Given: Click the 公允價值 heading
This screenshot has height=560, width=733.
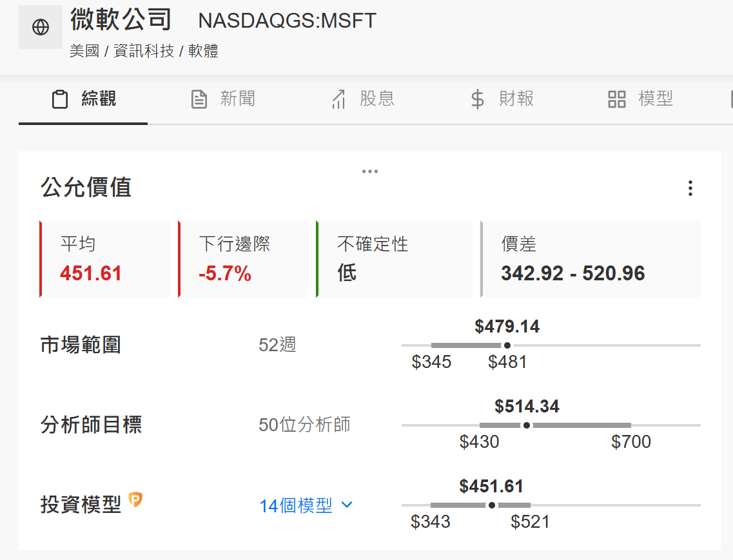Looking at the screenshot, I should 86,188.
